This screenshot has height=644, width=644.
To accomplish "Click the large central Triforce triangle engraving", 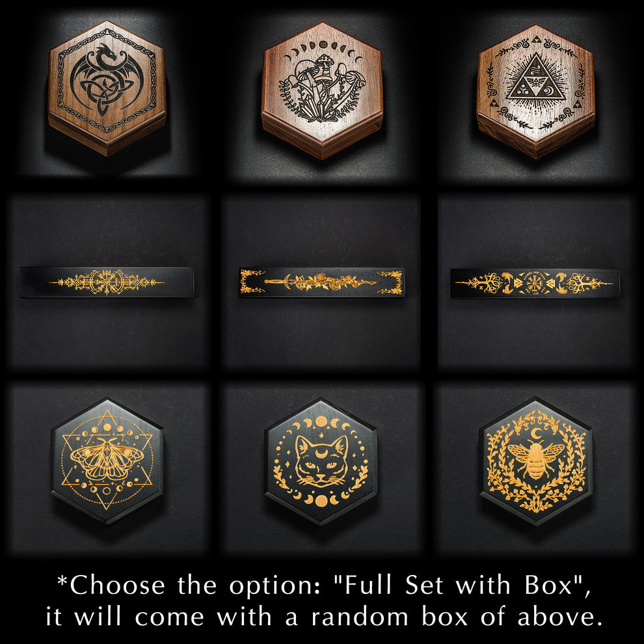I will click(535, 78).
